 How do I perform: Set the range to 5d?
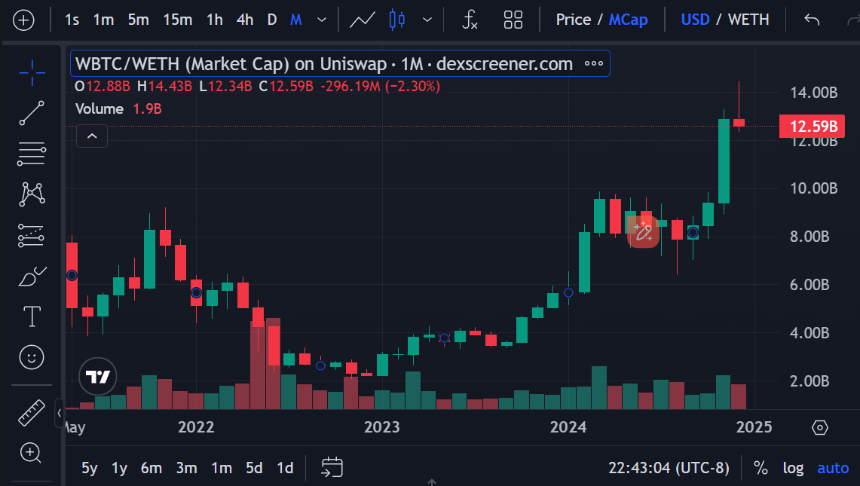tap(254, 468)
